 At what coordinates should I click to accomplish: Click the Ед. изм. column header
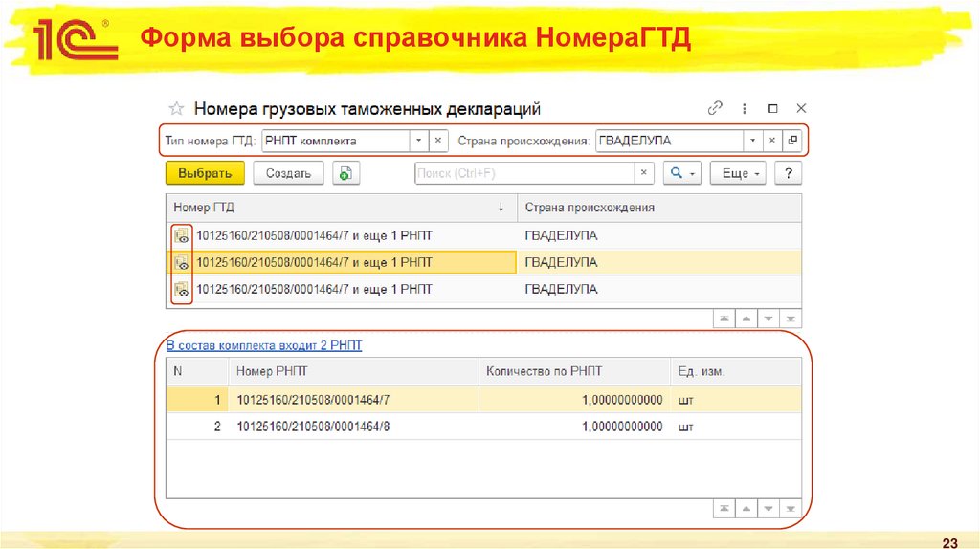coord(736,371)
